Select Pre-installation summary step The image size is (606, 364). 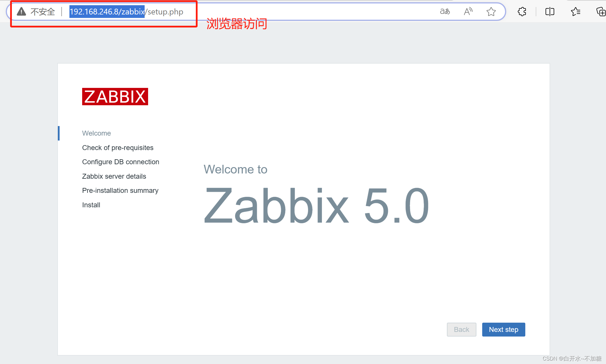tap(120, 191)
